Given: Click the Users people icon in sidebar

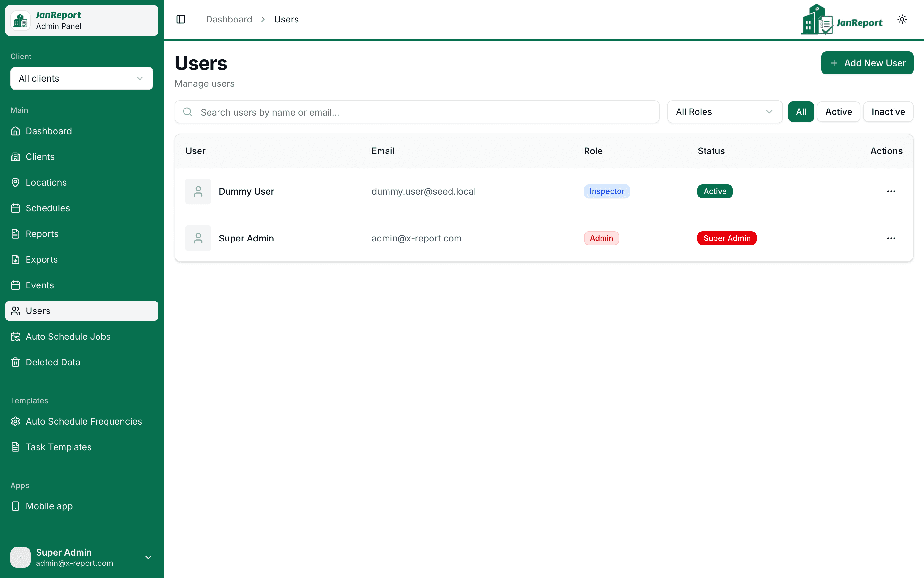Looking at the screenshot, I should click(x=15, y=311).
